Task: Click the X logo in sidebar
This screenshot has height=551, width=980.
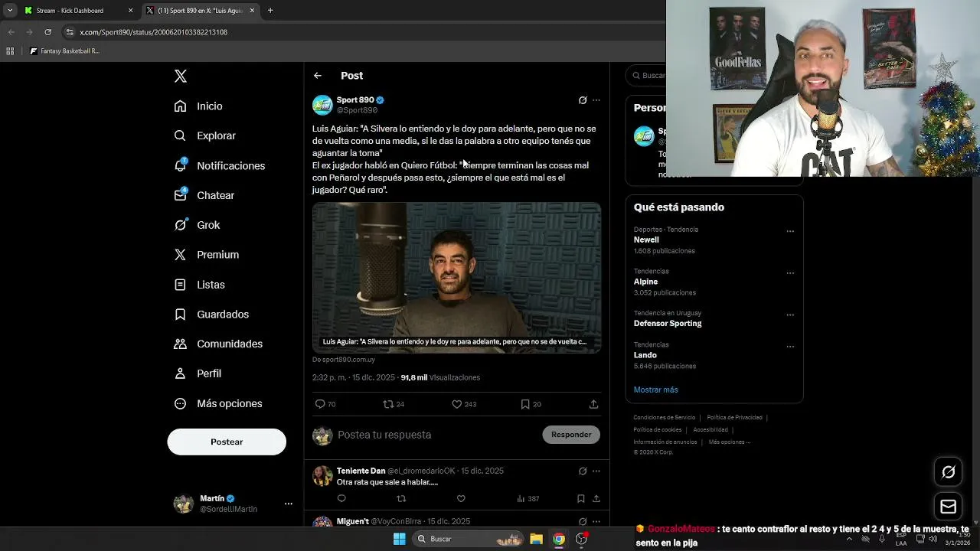Action: pyautogui.click(x=180, y=76)
